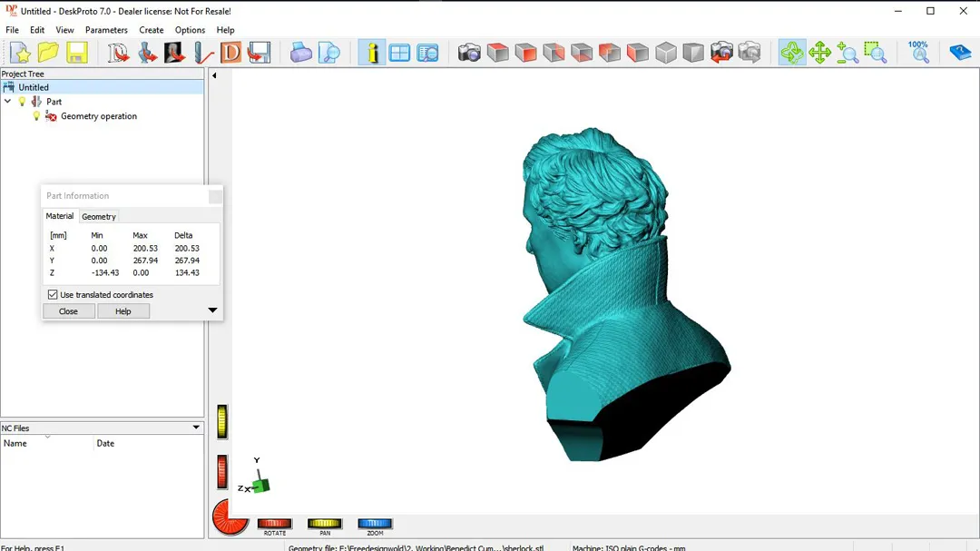Click the first camera view icon
This screenshot has width=980, height=551.
click(469, 53)
